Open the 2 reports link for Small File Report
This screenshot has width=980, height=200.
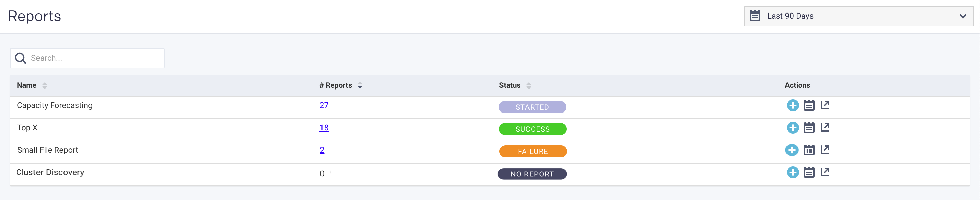click(322, 150)
